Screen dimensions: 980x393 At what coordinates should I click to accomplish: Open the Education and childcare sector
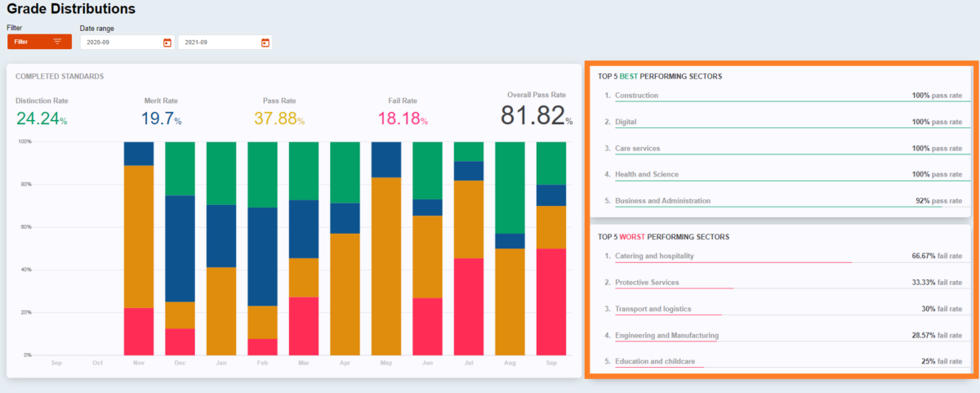(x=655, y=362)
